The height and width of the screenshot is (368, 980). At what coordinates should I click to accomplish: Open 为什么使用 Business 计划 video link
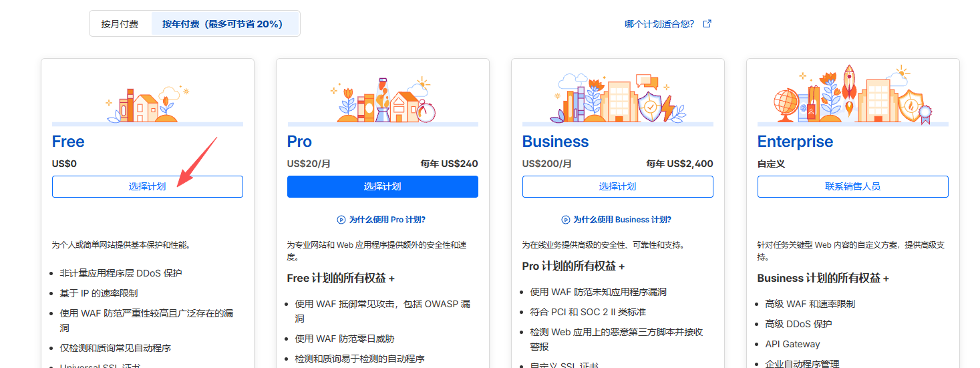[x=622, y=220]
